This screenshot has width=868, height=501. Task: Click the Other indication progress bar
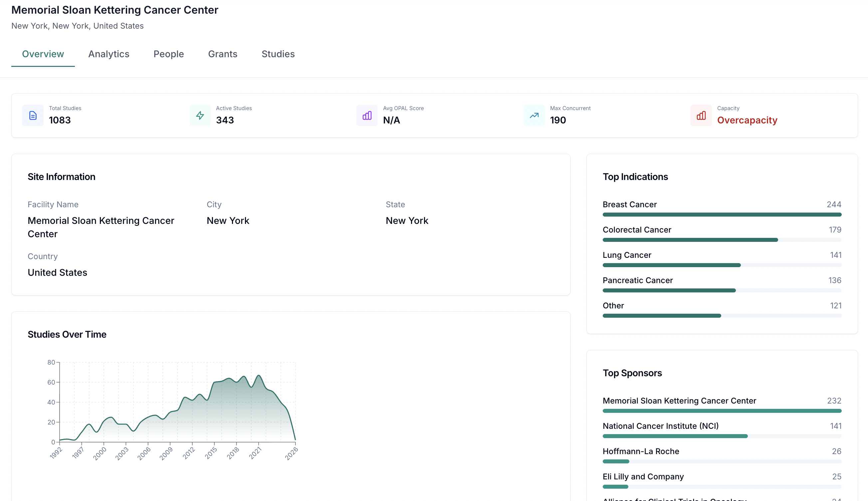pos(722,316)
